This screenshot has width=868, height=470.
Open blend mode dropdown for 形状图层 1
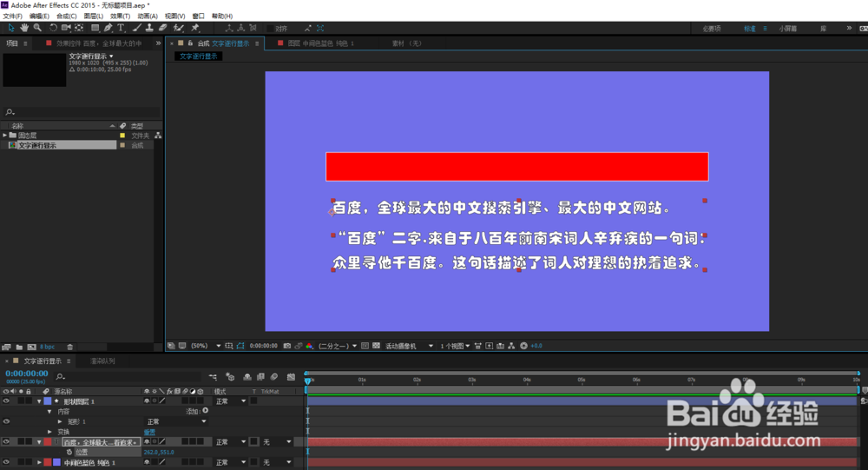[230, 400]
